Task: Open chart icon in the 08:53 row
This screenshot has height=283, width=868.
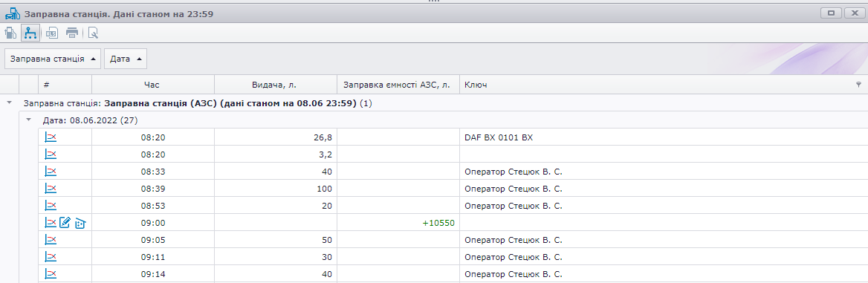Action: (51, 206)
